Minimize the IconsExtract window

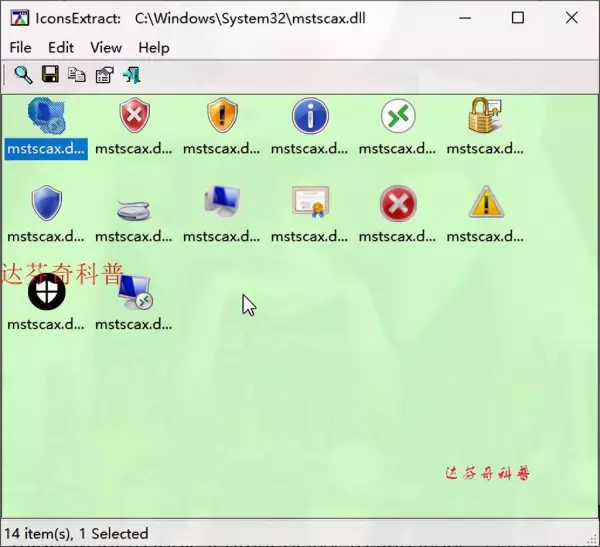[x=465, y=18]
